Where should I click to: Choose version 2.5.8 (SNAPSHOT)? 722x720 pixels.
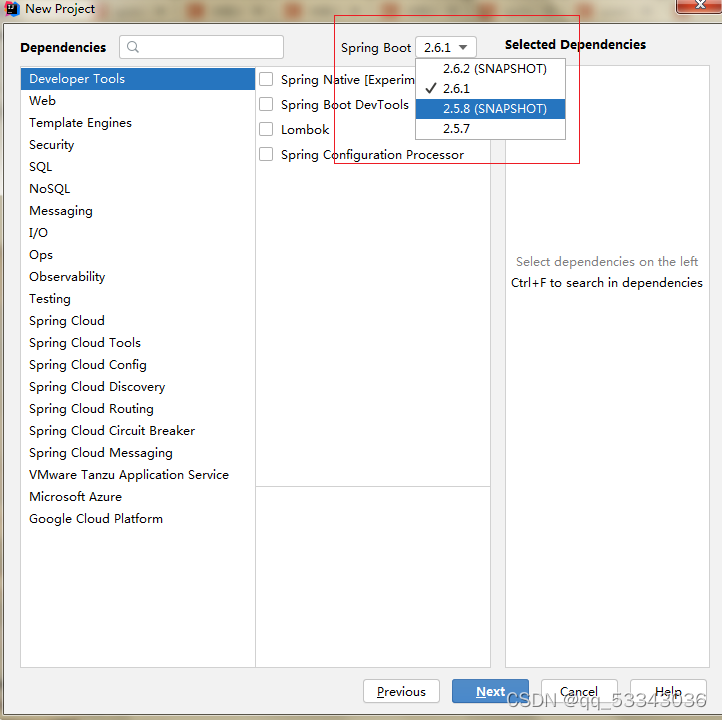point(490,109)
